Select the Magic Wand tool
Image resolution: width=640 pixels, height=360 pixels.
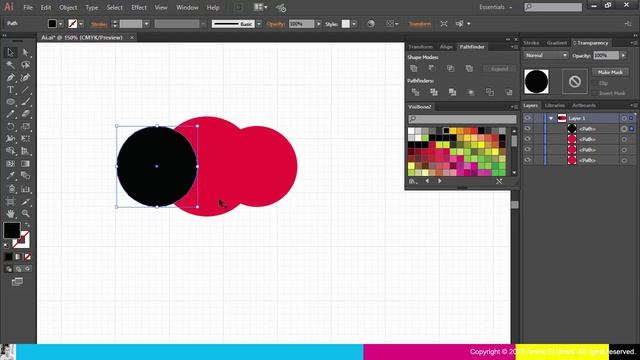(11, 65)
